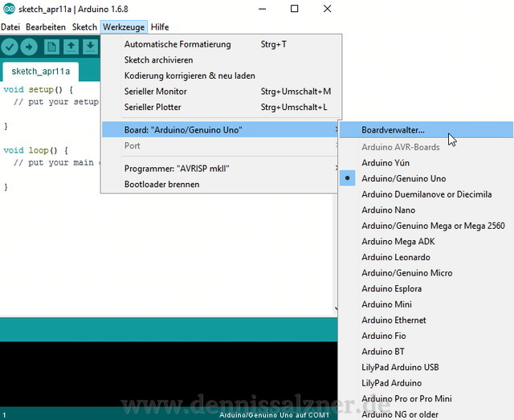
Task: Choose Automatische Formatierung
Action: point(222,44)
